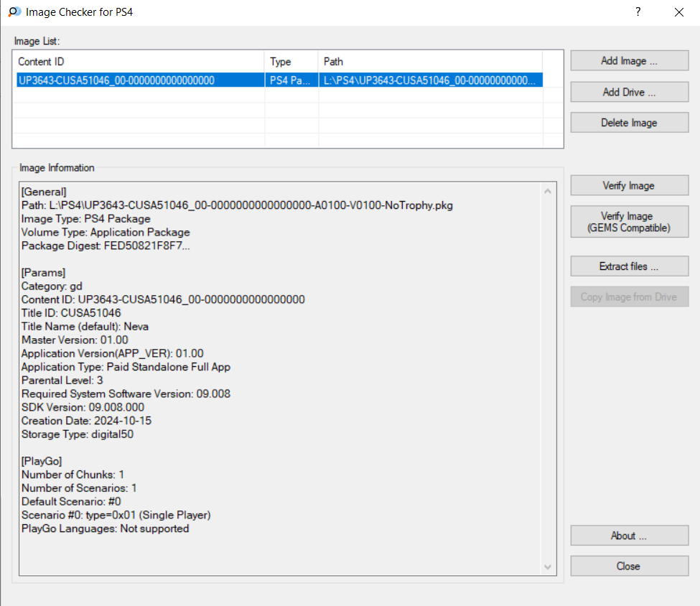Click the [General] section heading
This screenshot has width=700, height=606.
point(44,192)
